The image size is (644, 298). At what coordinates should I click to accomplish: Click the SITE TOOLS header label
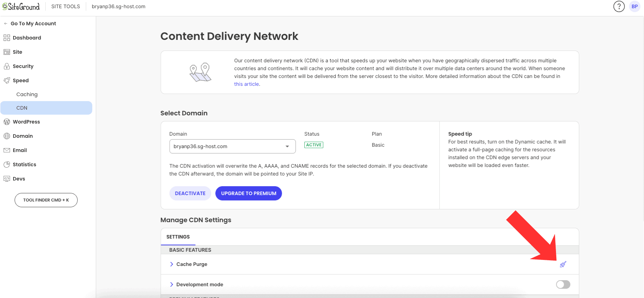point(66,6)
